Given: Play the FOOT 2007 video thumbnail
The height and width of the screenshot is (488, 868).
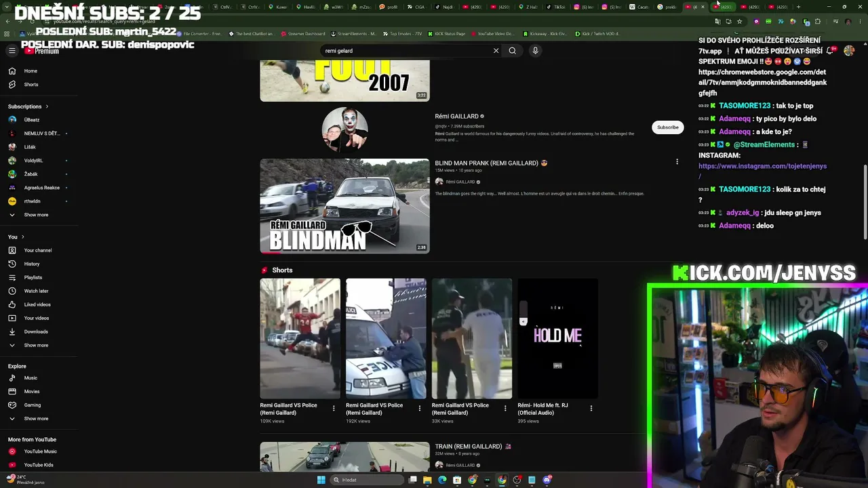Looking at the screenshot, I should (344, 80).
